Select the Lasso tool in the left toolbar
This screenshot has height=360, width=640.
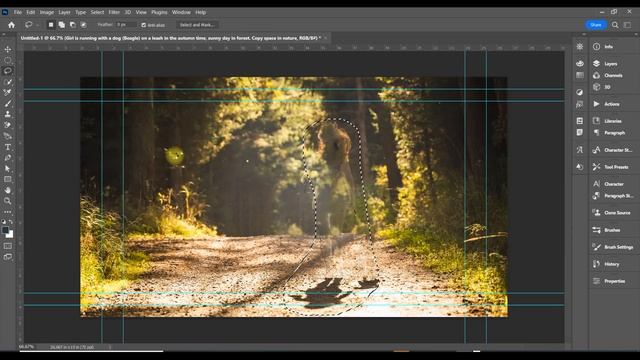[x=8, y=71]
